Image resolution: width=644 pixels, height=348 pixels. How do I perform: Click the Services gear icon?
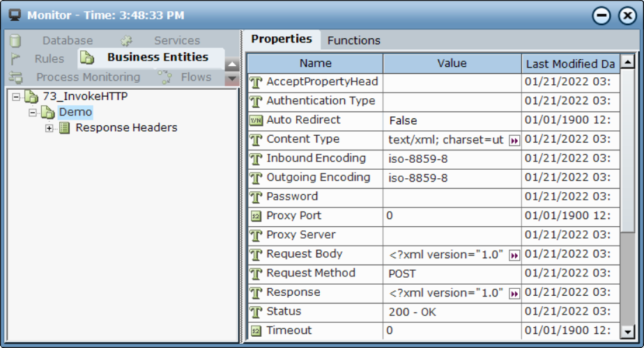127,40
